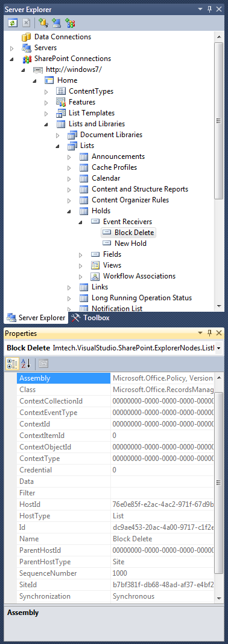Select Long Running Operation Status list
This screenshot has height=644, width=228.
(142, 298)
